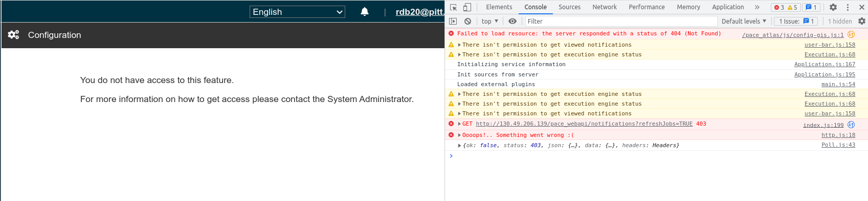
Task: Click the messages count badge in tab bar
Action: coord(811,7)
